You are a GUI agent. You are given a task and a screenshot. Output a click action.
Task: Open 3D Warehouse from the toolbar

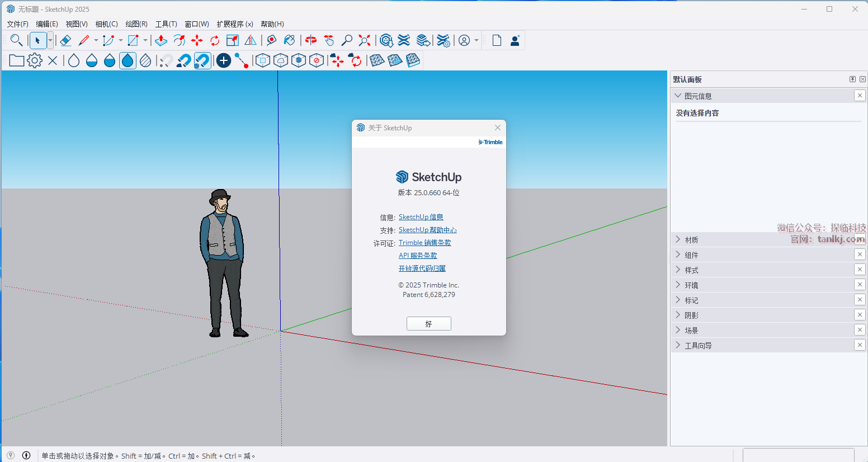[386, 40]
